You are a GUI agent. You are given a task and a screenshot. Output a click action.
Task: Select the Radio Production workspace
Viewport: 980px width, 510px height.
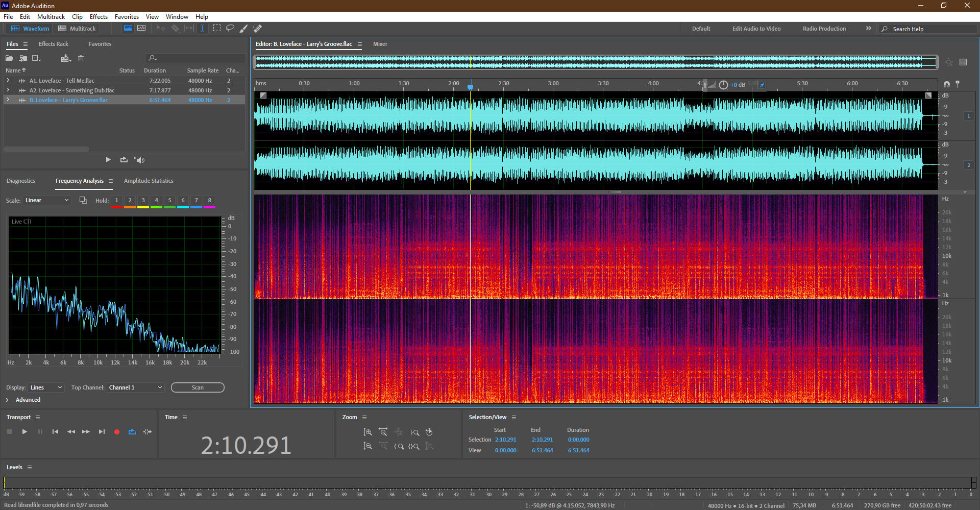(824, 29)
